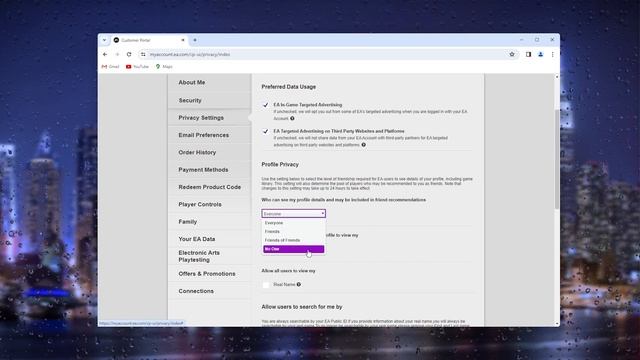640x360 pixels.
Task: Click the Preferred Data Usage heading
Action: [289, 87]
